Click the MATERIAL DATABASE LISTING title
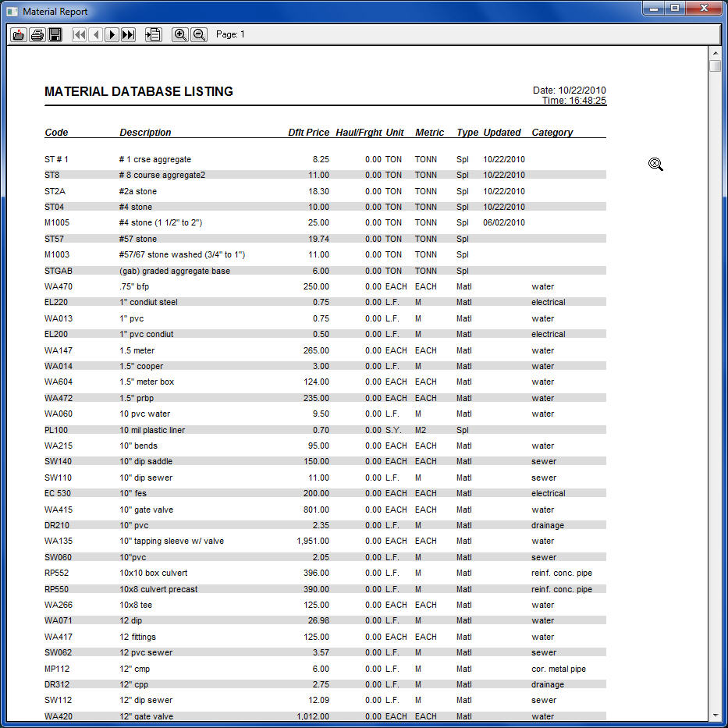 coord(139,91)
